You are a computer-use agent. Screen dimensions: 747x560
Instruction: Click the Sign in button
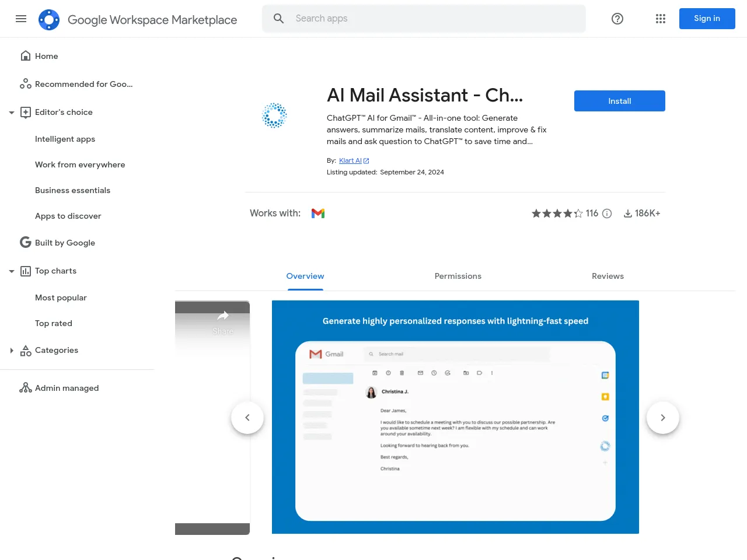(x=707, y=19)
